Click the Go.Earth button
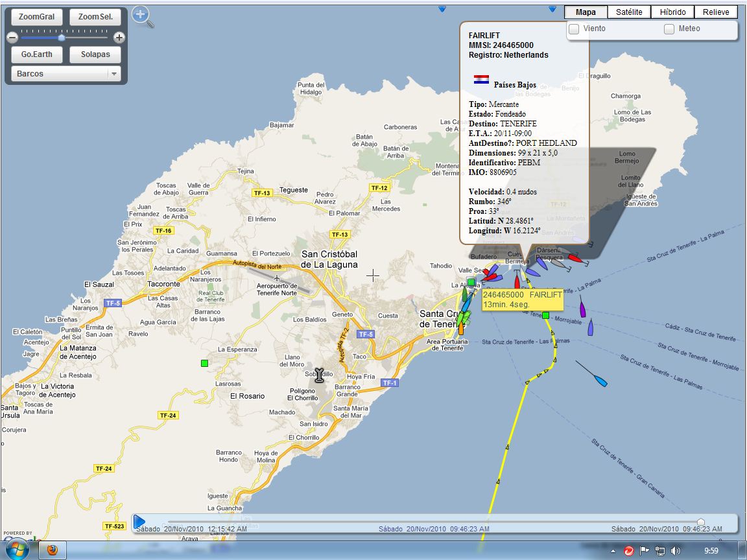This screenshot has width=747, height=560. click(37, 54)
